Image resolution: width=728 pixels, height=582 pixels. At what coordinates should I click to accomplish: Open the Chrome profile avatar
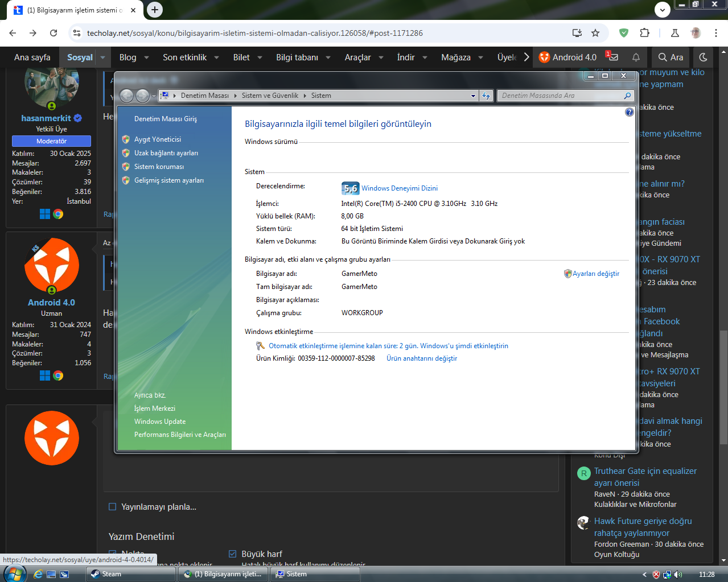coord(696,33)
